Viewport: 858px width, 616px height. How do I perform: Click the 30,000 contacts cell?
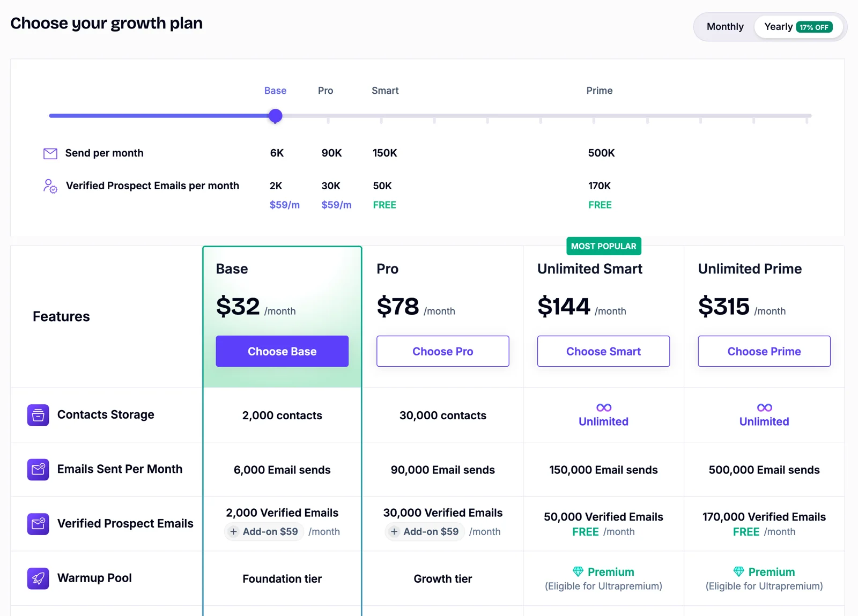tap(443, 415)
